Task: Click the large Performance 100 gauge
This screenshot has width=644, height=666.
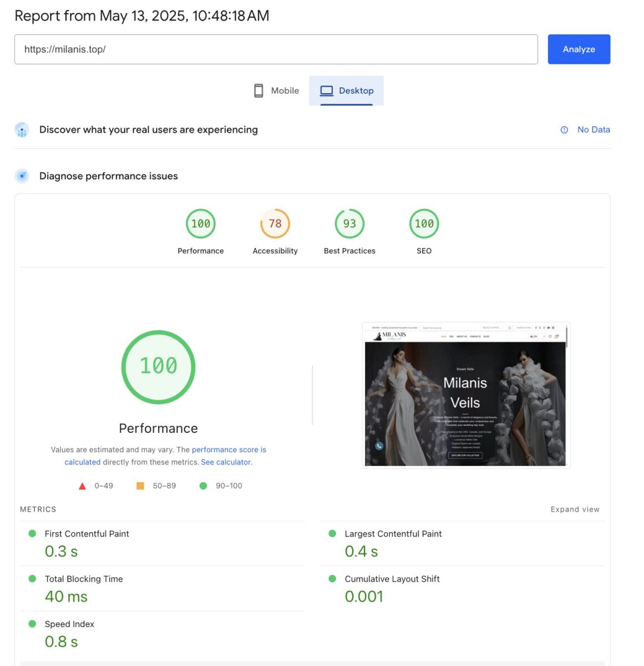Action: click(x=158, y=367)
